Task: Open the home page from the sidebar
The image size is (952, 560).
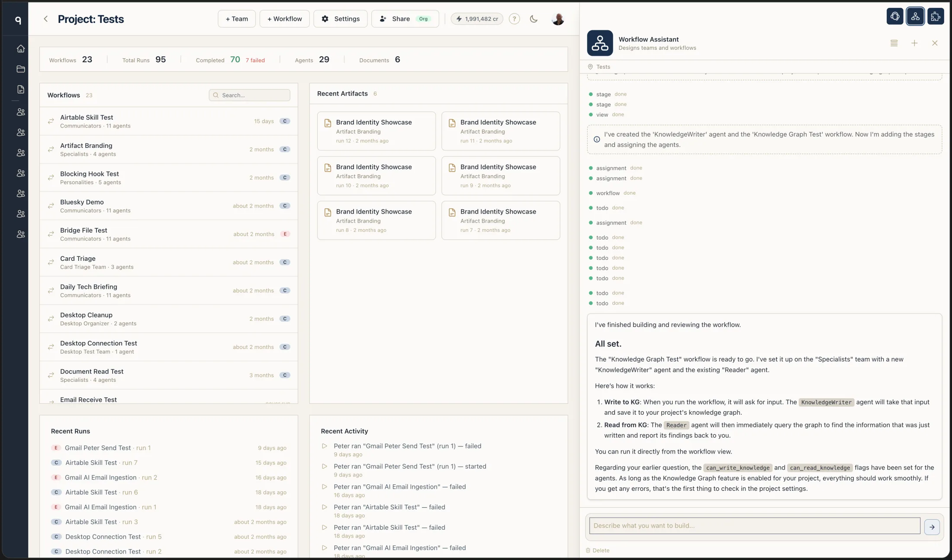Action: (x=20, y=48)
